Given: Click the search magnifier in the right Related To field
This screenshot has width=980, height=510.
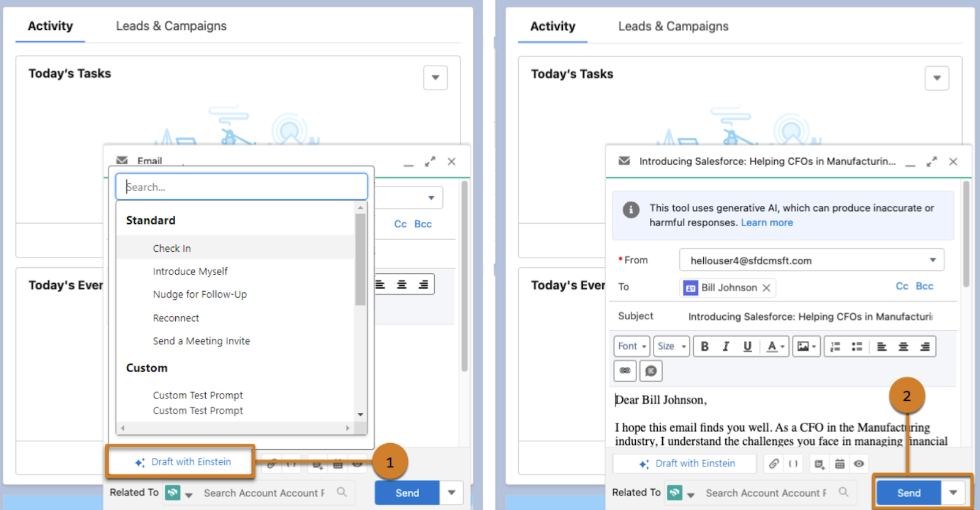Looking at the screenshot, I should click(x=843, y=492).
